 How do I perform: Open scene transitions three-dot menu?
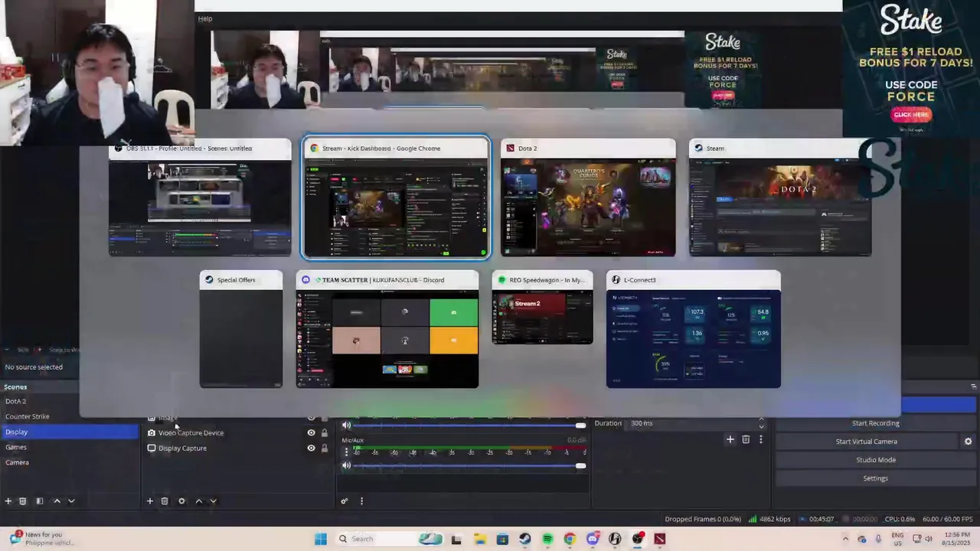pos(760,439)
